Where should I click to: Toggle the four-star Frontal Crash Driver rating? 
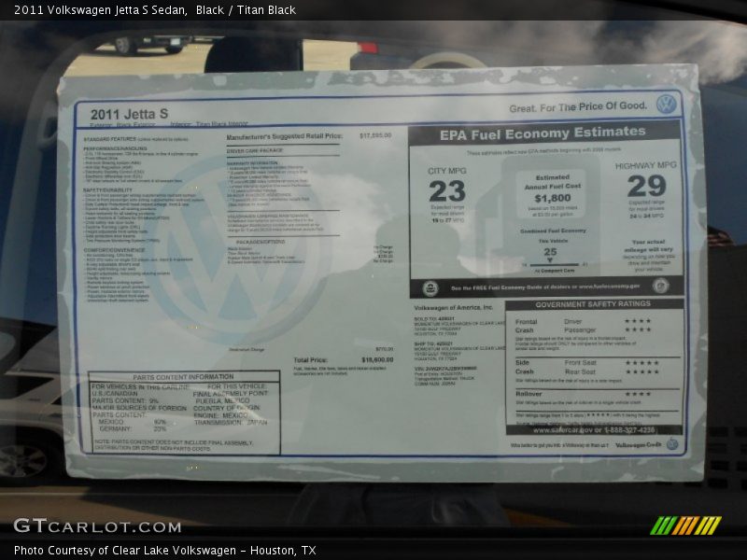pos(638,321)
